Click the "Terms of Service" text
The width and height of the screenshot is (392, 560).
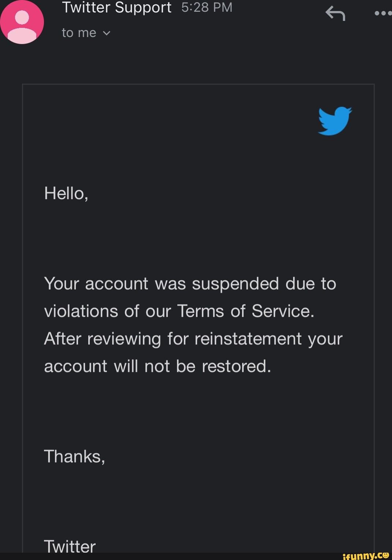pos(245,311)
